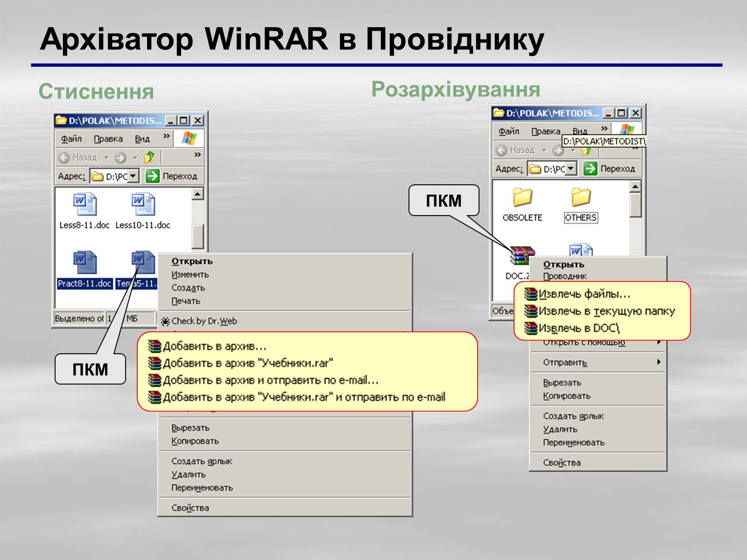Viewport: 747px width, 560px height.
Task: Open Вид menu in left window
Action: coord(142,139)
